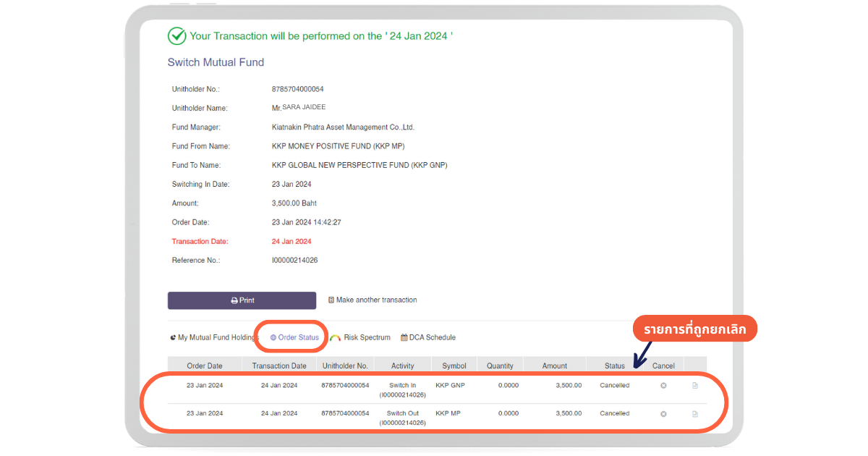Switch to My Mutual Fund Holdings tab
Viewport: 868px width, 456px height.
coord(217,338)
